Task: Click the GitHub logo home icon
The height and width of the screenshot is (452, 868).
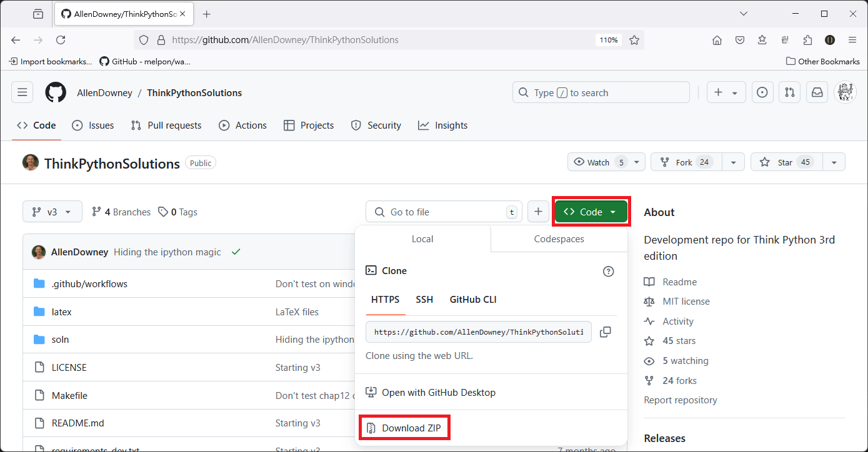Action: pos(56,93)
